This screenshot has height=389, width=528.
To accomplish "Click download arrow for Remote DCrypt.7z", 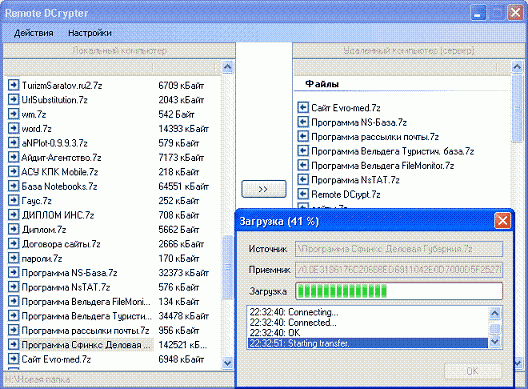I will tap(303, 194).
